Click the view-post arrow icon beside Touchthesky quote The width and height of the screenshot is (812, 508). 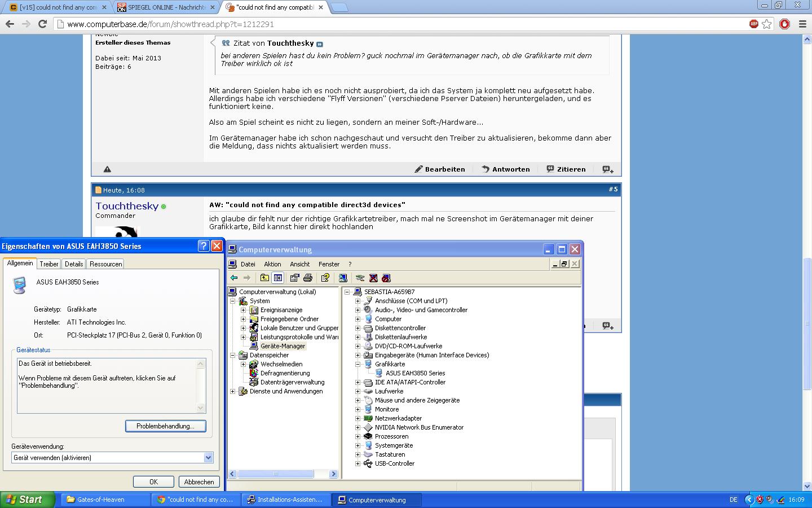click(x=320, y=44)
